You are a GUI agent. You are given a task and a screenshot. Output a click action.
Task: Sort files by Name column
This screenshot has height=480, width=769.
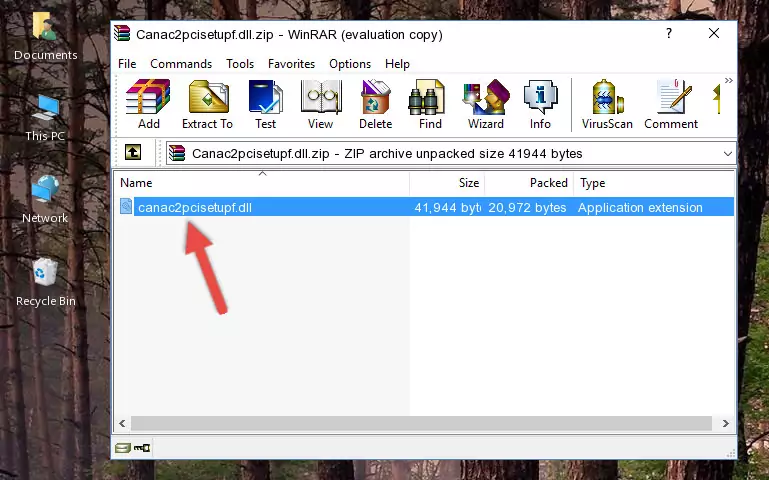click(262, 183)
